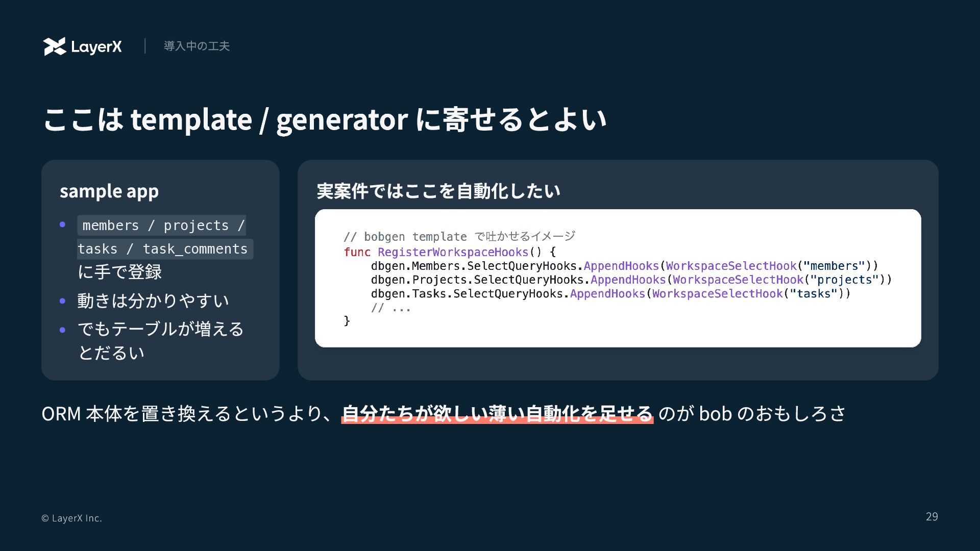This screenshot has height=551, width=980.
Task: Click the bullet dot beside でもテーブルが増える
Action: click(x=62, y=330)
